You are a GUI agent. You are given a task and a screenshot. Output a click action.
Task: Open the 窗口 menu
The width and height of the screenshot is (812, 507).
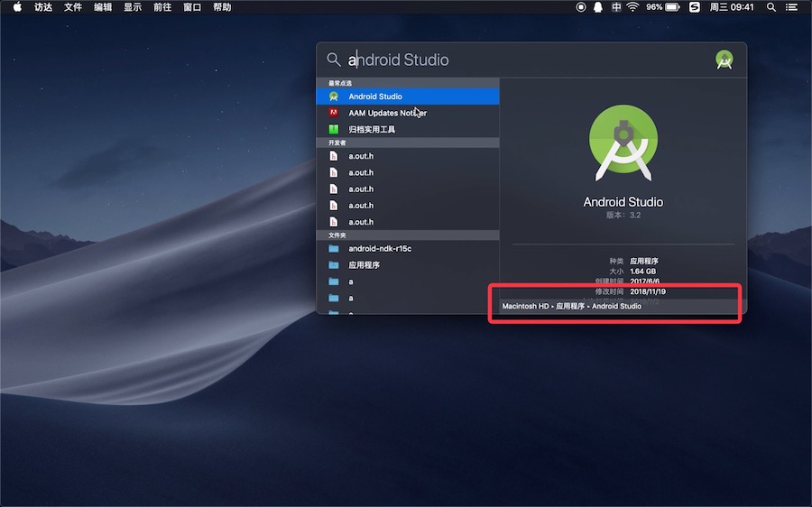(x=192, y=7)
